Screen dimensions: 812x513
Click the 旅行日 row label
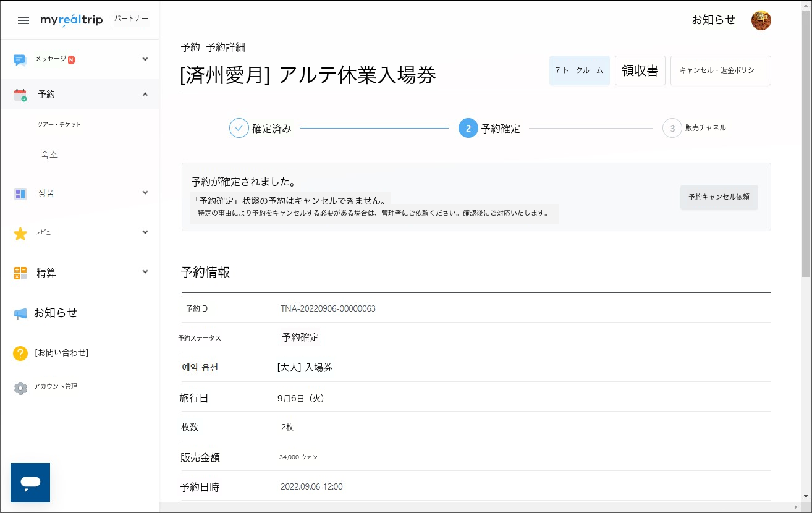click(194, 399)
